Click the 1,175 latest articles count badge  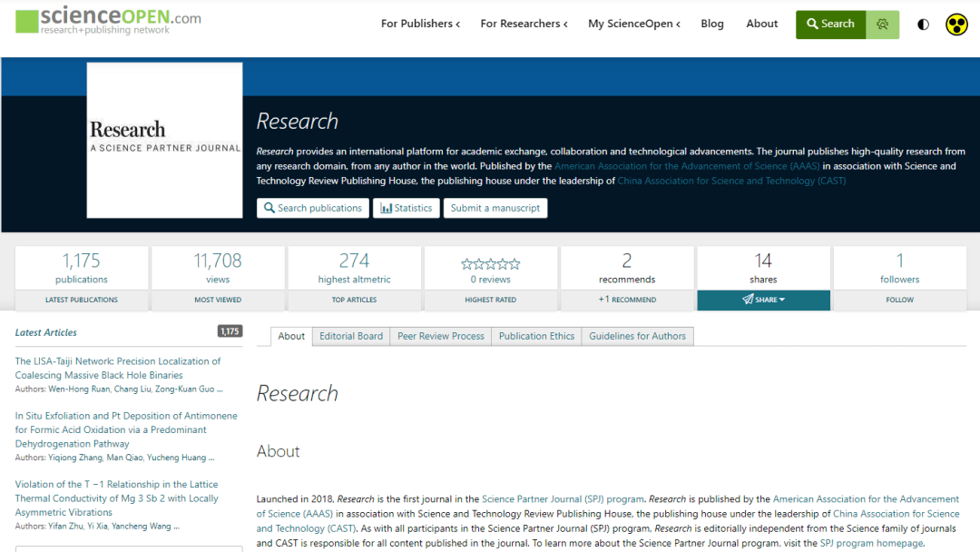(x=230, y=331)
